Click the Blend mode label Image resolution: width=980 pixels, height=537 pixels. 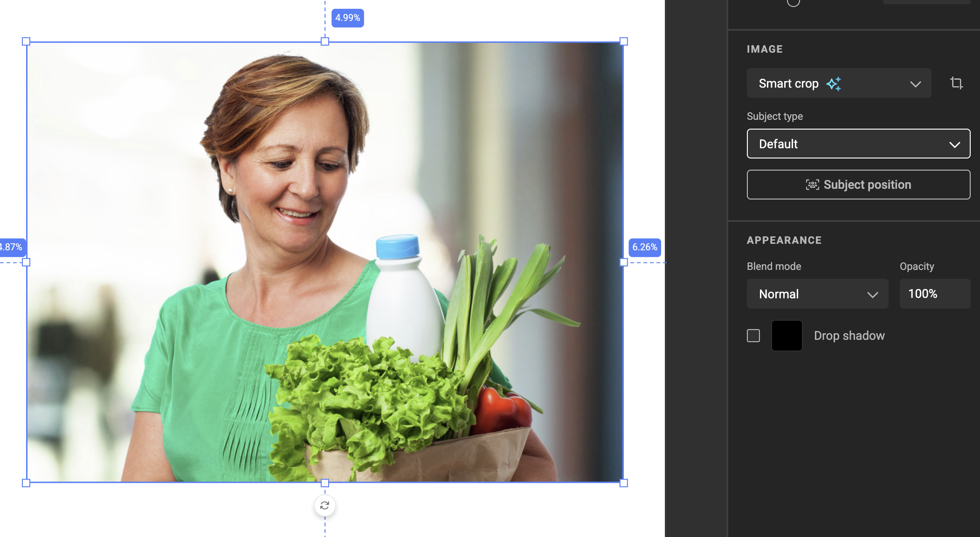click(x=774, y=266)
